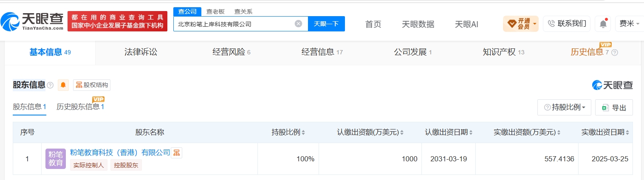
Task: Open the 持股比例 dropdown filter
Action: (564, 107)
